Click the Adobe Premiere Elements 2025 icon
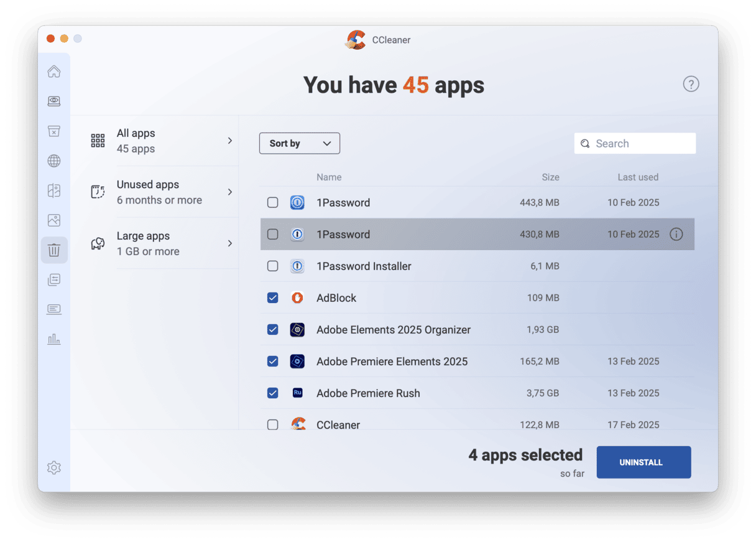This screenshot has width=756, height=542. click(297, 362)
